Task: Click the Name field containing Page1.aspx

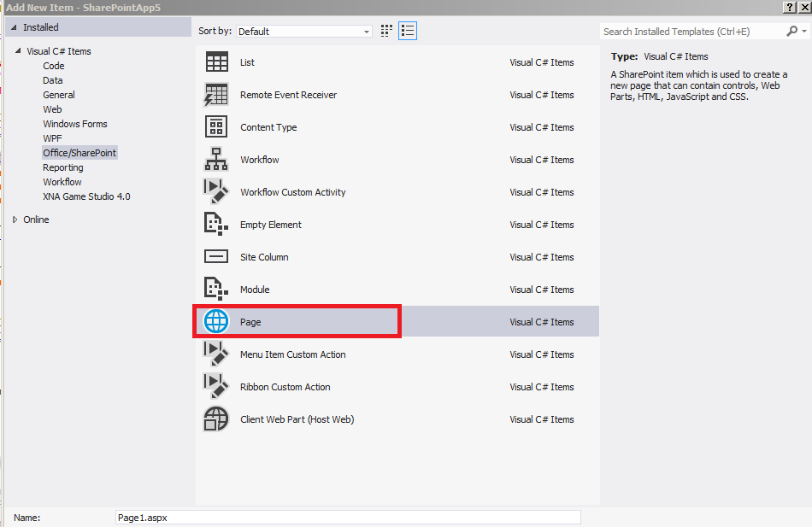Action: tap(348, 517)
